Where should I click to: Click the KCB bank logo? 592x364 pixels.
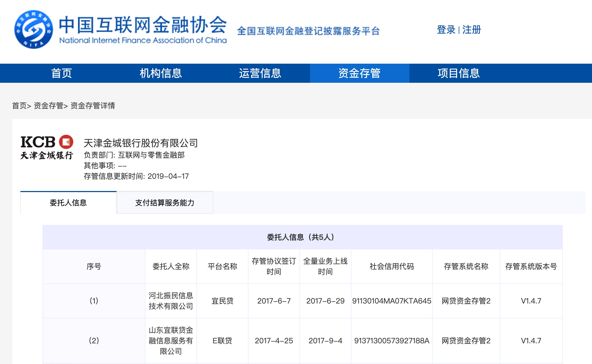tap(47, 148)
